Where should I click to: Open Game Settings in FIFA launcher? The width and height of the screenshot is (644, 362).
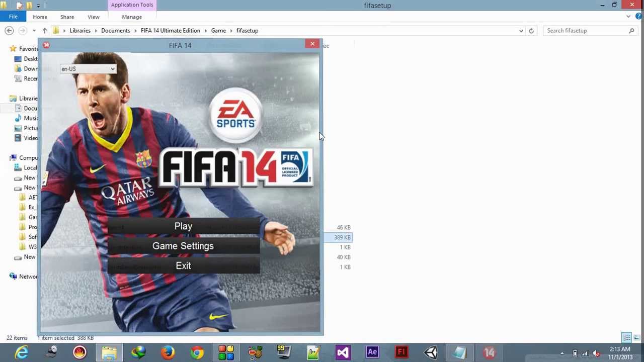pyautogui.click(x=184, y=246)
